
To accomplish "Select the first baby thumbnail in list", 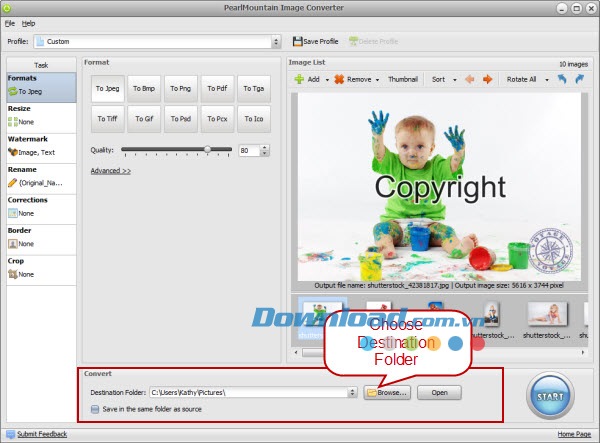I will pos(321,318).
